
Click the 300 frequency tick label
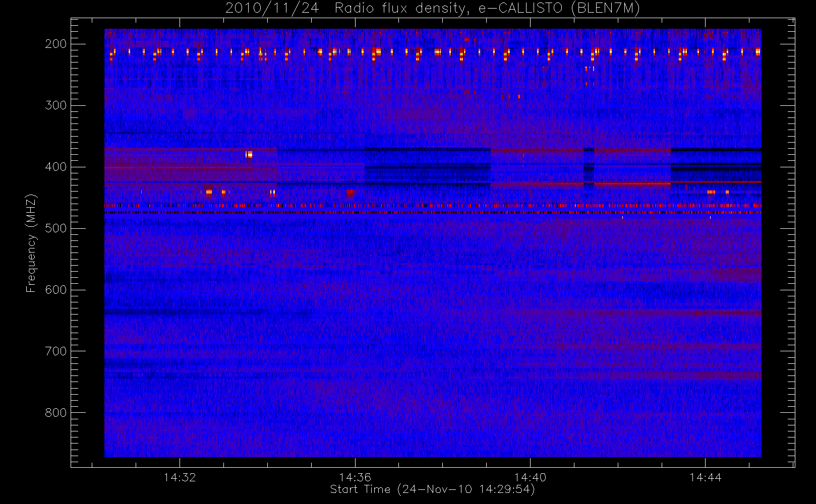pos(55,105)
